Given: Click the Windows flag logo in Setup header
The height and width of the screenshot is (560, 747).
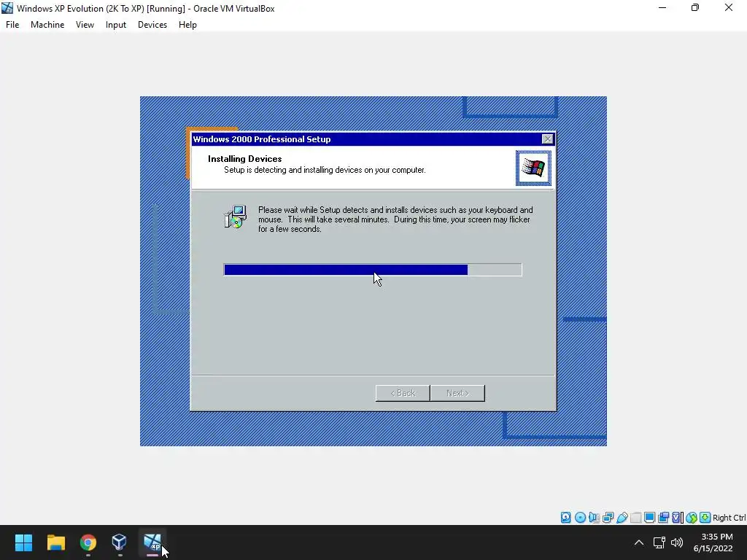Looking at the screenshot, I should tap(533, 168).
